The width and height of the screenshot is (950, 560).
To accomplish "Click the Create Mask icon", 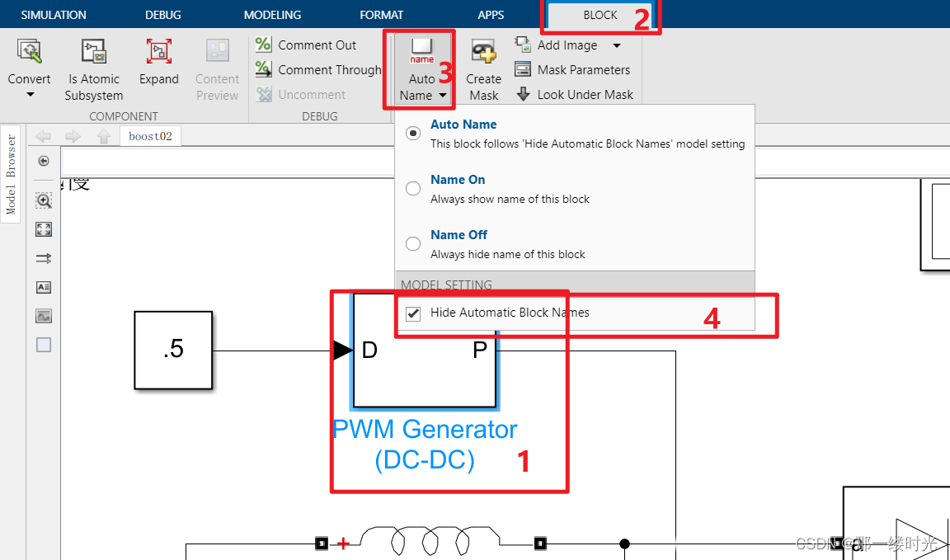I will [x=483, y=52].
